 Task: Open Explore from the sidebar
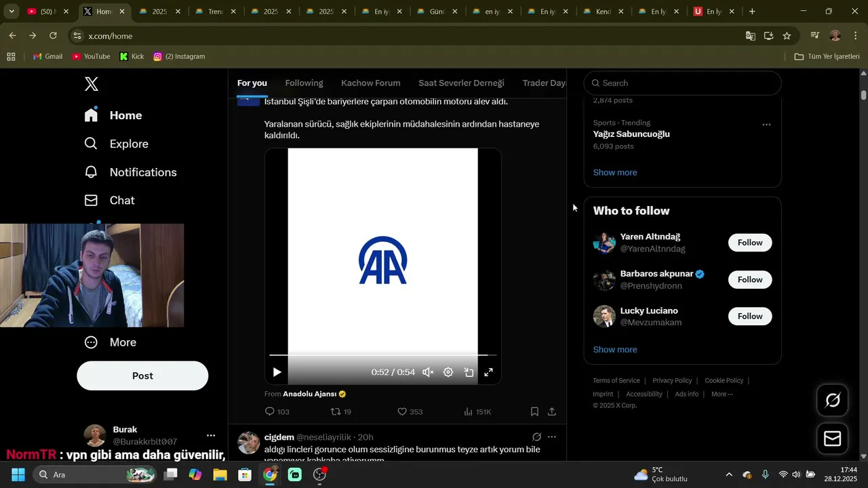(116, 144)
